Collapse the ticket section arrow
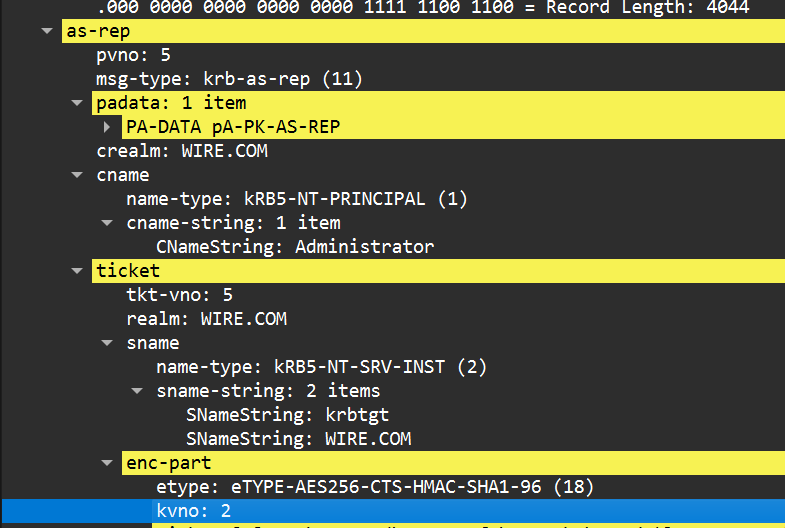This screenshot has height=528, width=785. [x=77, y=271]
